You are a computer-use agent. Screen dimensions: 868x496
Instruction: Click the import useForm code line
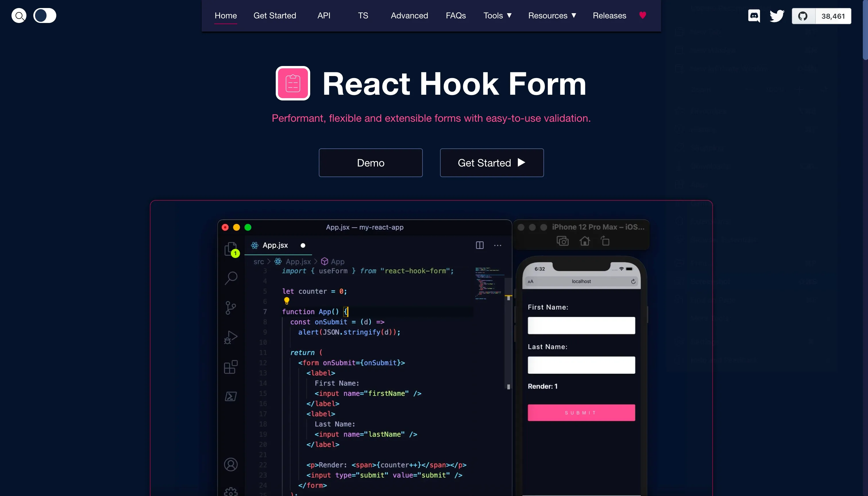tap(368, 271)
